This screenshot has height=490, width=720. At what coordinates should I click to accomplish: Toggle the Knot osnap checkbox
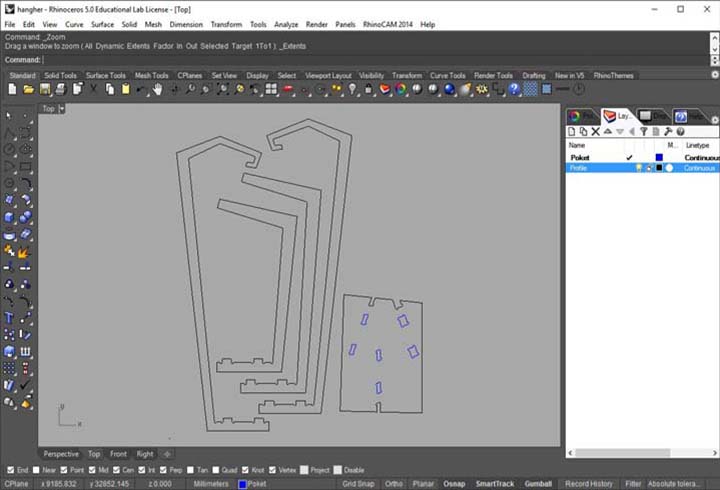point(245,470)
